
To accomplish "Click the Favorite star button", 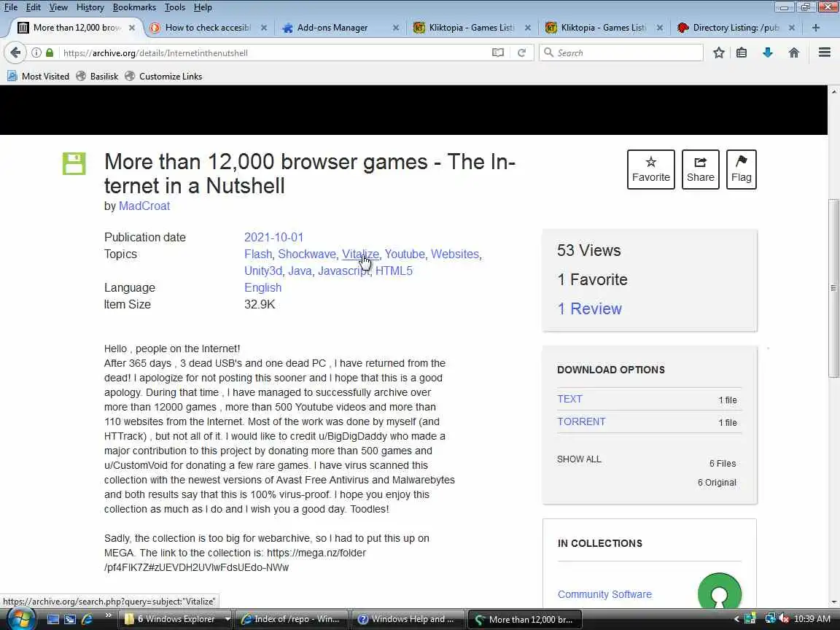I will [651, 169].
